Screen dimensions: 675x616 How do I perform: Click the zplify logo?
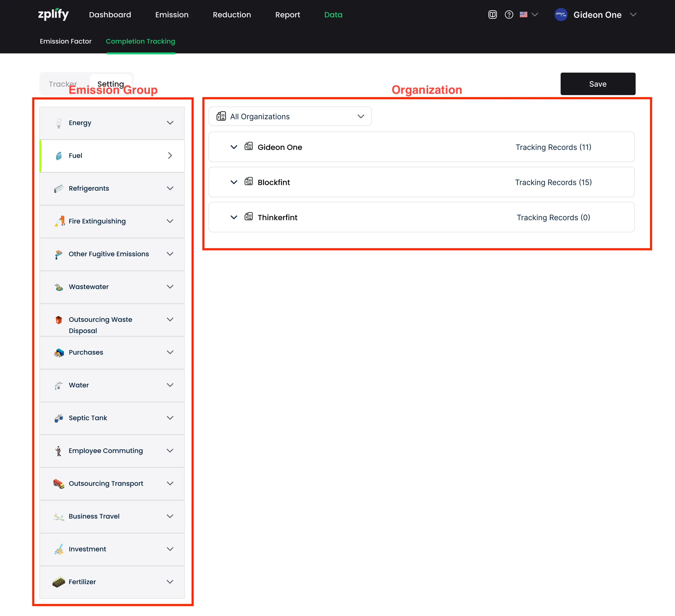53,14
